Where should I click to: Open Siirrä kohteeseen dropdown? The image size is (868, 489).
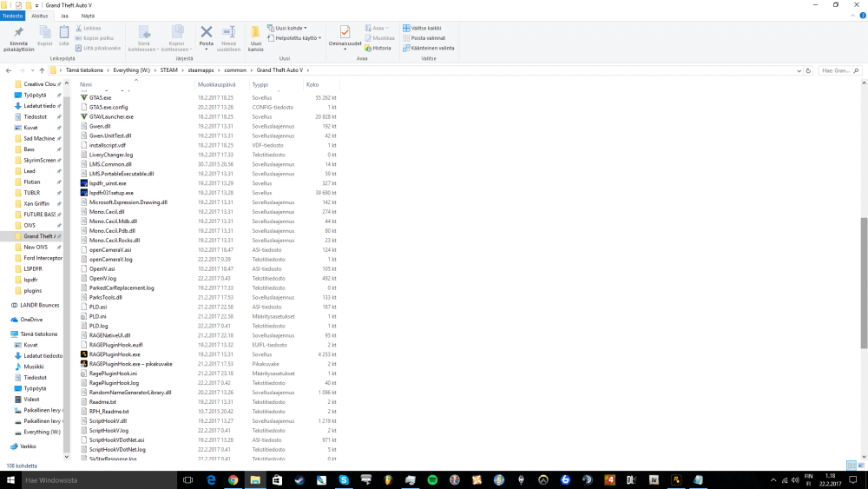[143, 38]
